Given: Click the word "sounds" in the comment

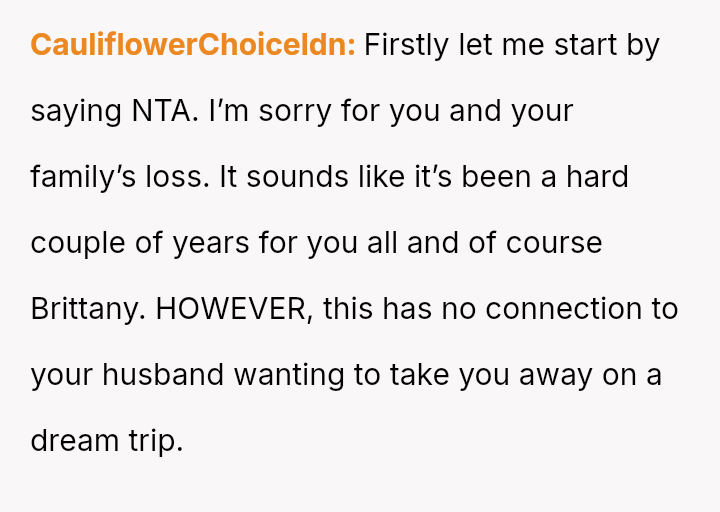Looking at the screenshot, I should click(297, 177).
